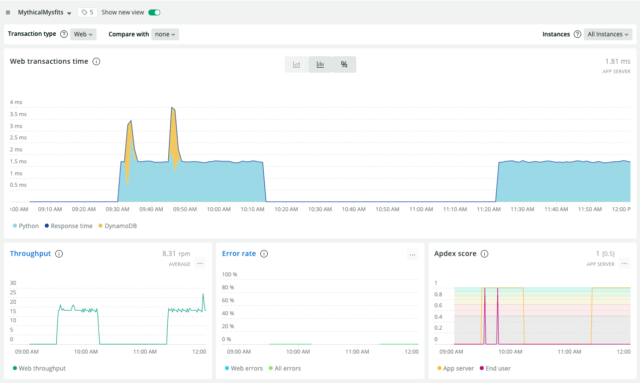
Task: Open the tags badge showing 5
Action: (87, 12)
